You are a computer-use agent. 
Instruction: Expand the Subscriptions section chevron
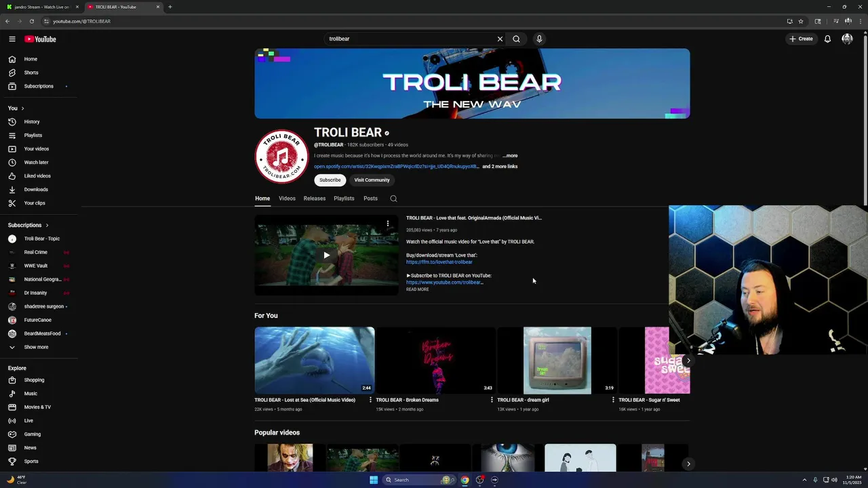(x=47, y=225)
